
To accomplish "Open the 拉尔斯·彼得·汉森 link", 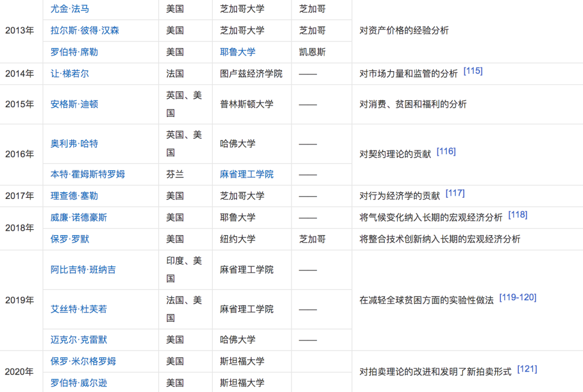I will click(x=85, y=31).
